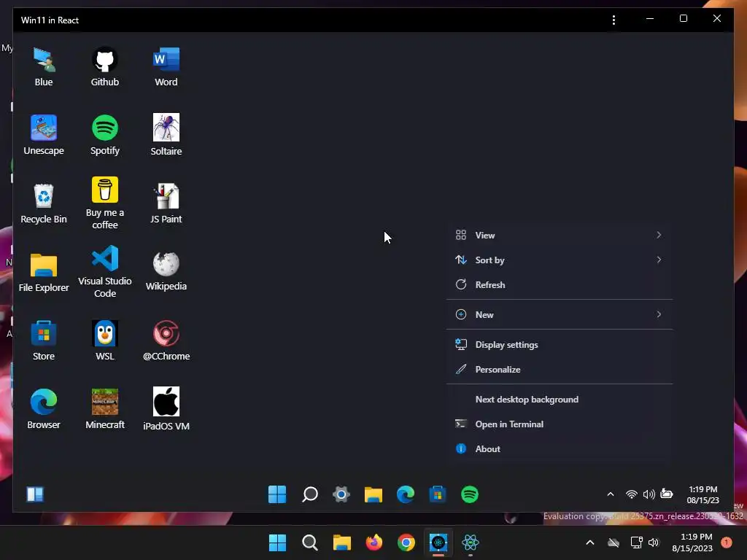Launch the iPadOS VM icon

[x=166, y=409]
